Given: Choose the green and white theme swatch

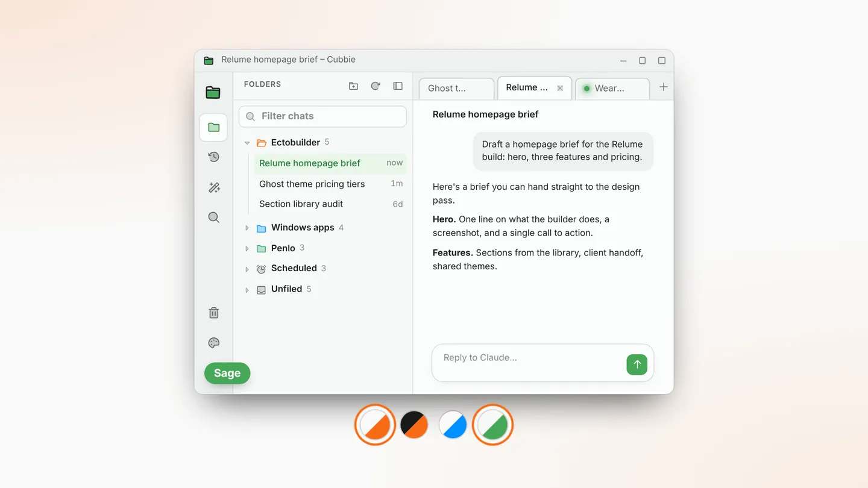Looking at the screenshot, I should tap(492, 425).
